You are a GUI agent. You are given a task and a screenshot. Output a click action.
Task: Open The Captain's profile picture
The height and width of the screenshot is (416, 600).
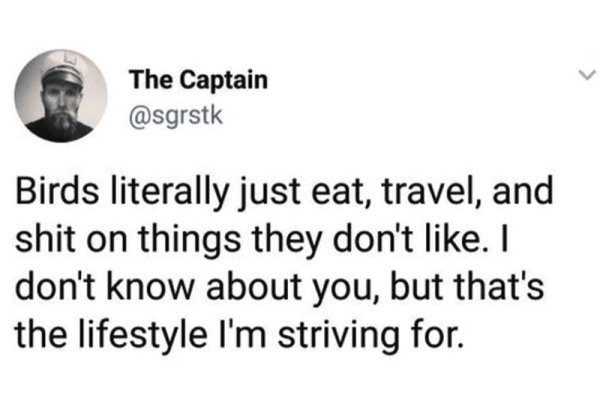tap(61, 96)
